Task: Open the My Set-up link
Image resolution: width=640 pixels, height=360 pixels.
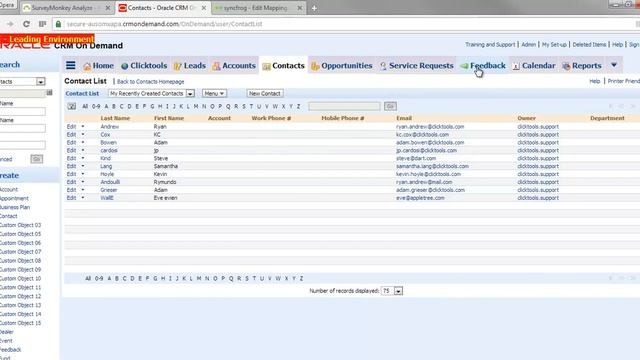Action: pos(554,44)
